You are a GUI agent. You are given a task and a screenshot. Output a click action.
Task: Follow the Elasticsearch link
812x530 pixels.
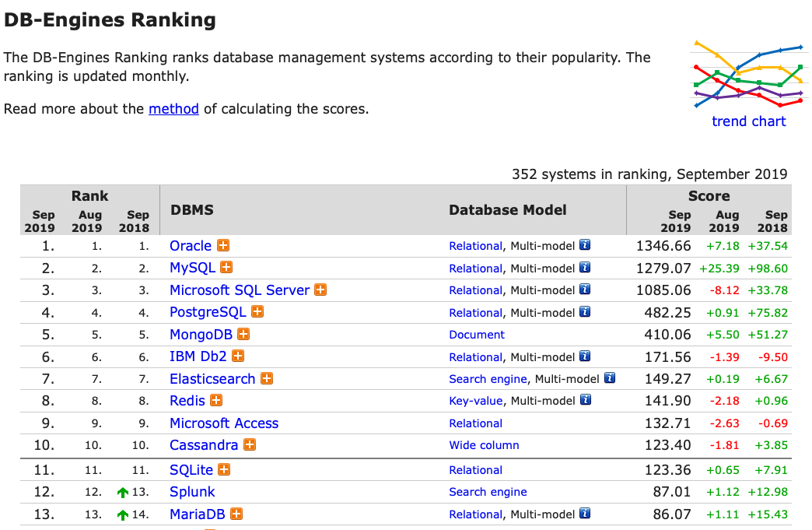(x=212, y=379)
